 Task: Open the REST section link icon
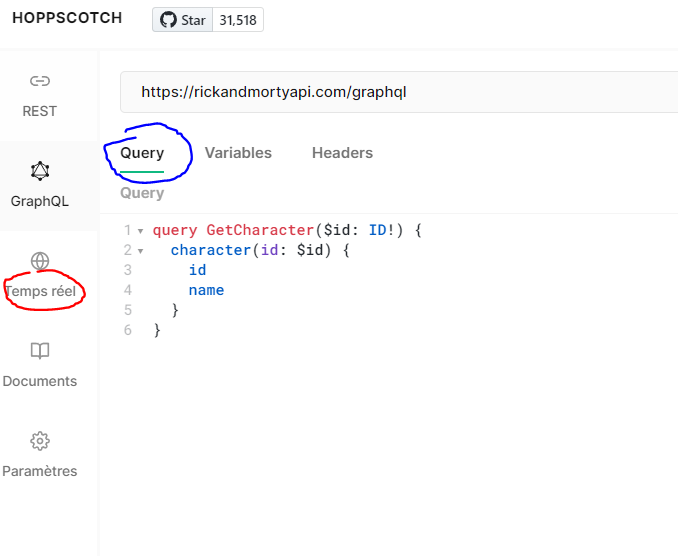(x=40, y=81)
